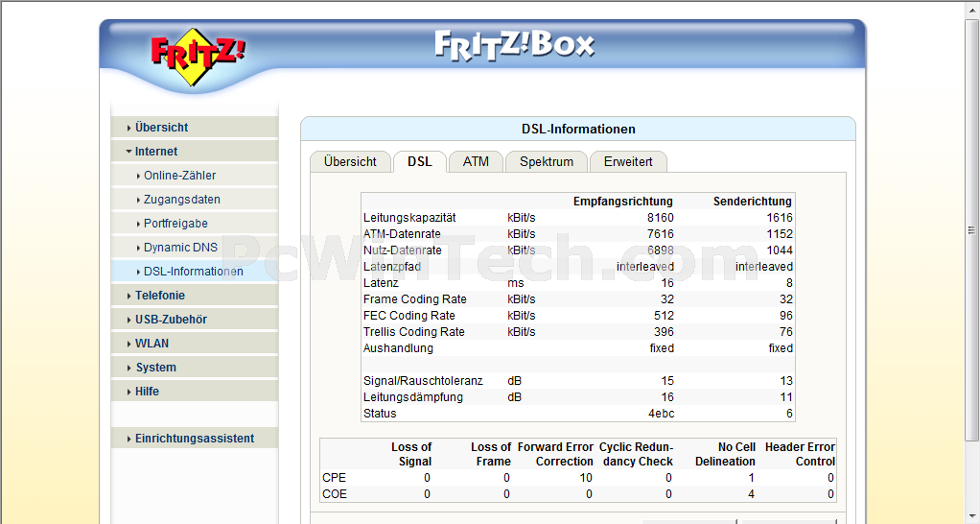Image resolution: width=980 pixels, height=524 pixels.
Task: Click the Aushandlung row label
Action: (x=398, y=347)
